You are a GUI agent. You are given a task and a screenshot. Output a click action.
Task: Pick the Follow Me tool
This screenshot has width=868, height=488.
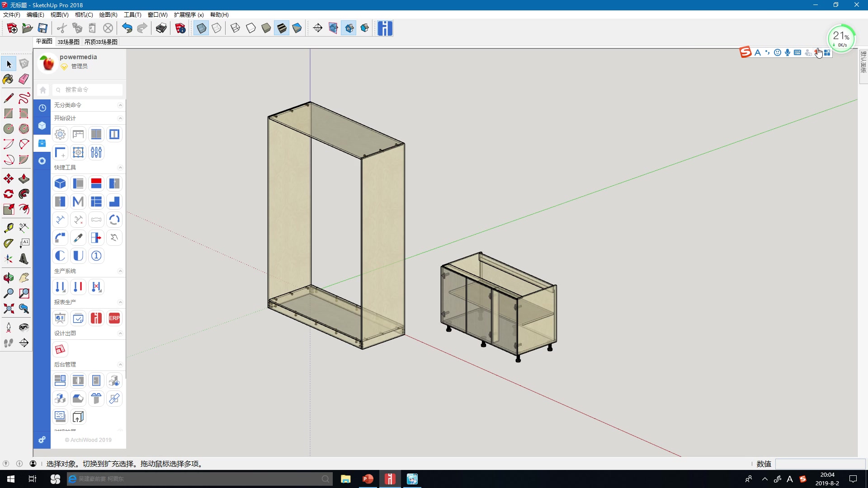(24, 194)
